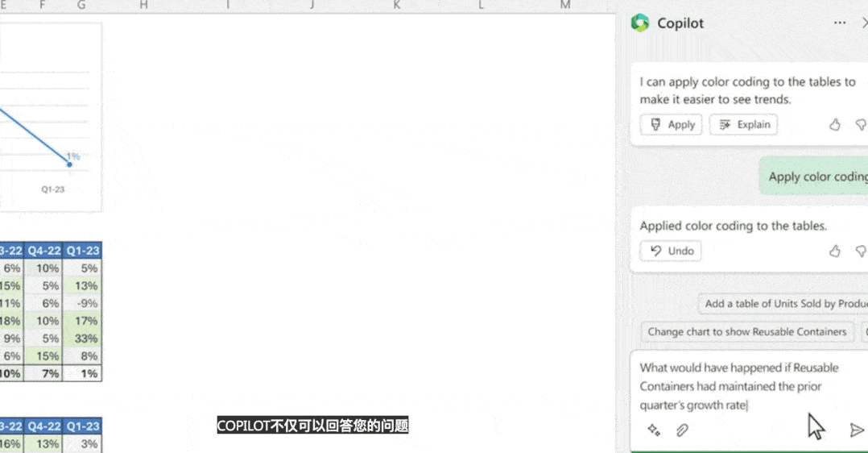Click the Q1-23 table column header
The width and height of the screenshot is (868, 453).
click(82, 251)
